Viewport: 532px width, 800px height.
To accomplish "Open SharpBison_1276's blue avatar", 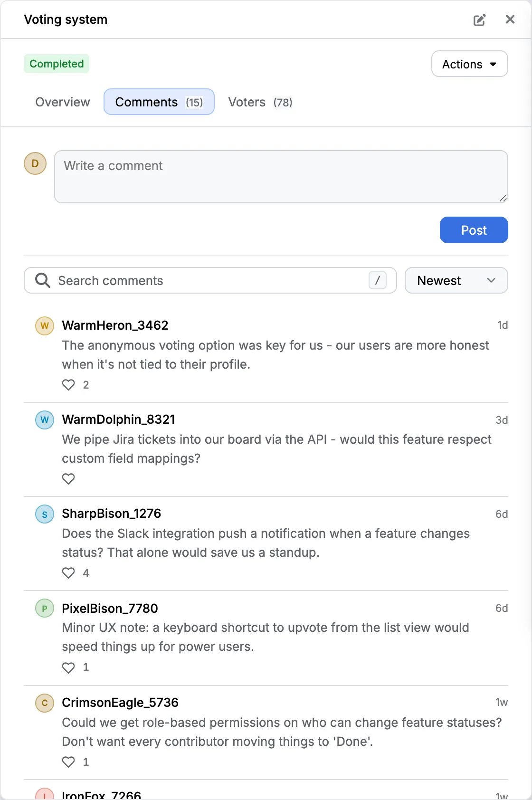I will (x=45, y=514).
